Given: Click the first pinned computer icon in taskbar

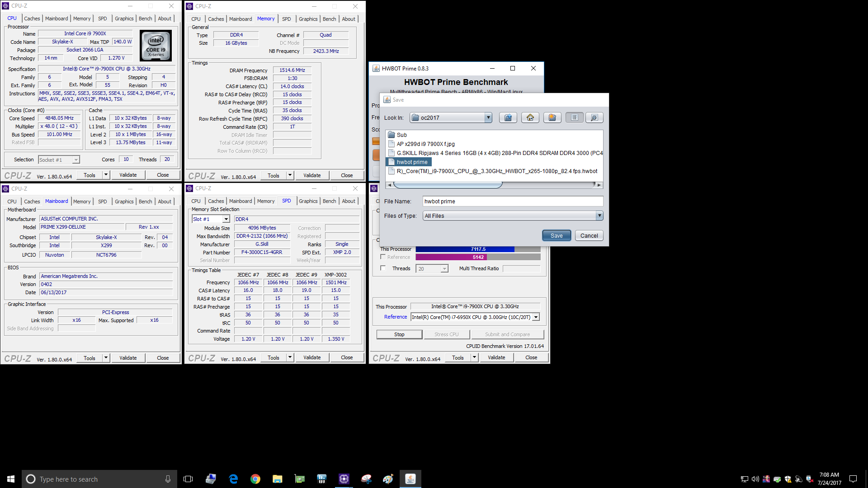Looking at the screenshot, I should (x=211, y=479).
